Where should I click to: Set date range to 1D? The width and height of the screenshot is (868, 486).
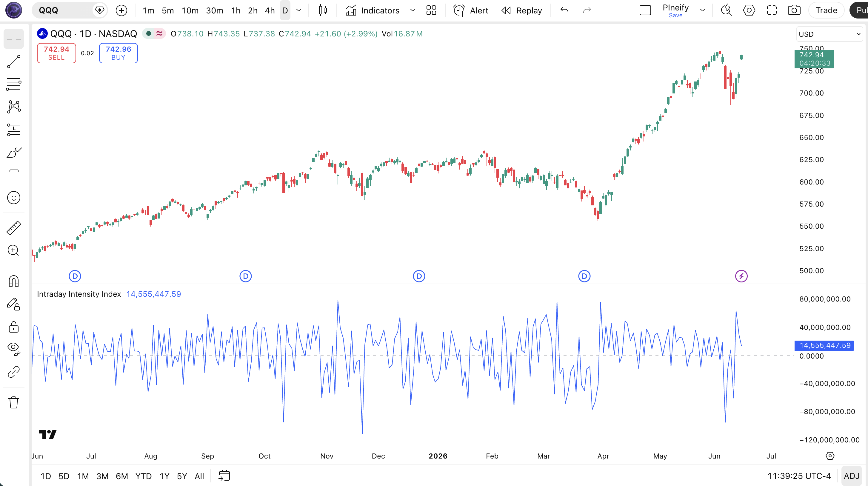(x=46, y=476)
